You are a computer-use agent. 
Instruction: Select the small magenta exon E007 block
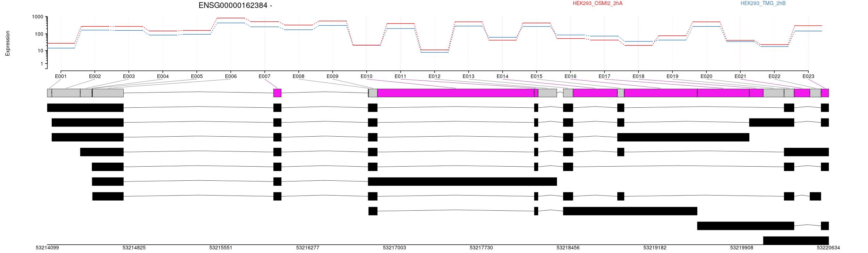click(277, 93)
